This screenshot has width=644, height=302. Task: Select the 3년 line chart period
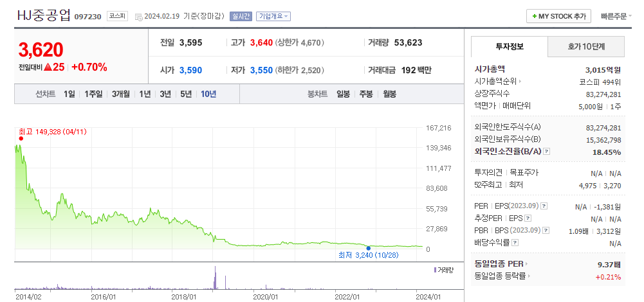click(x=165, y=94)
